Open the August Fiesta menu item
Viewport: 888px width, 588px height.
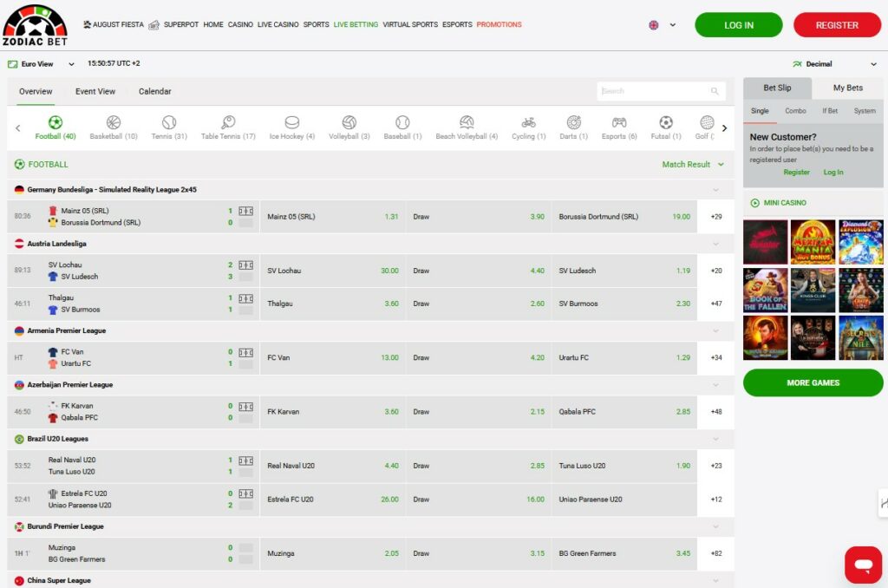(114, 25)
